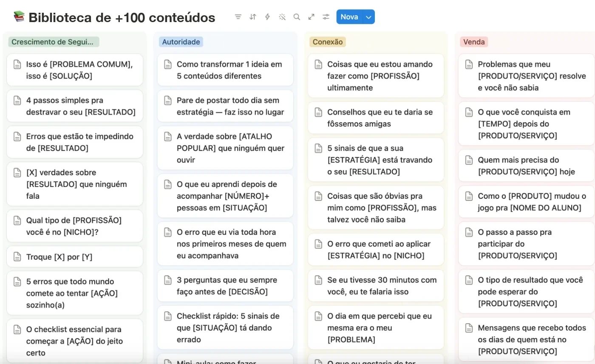Open card 'O que eu aprendi depois de acompanhar'

(x=225, y=196)
